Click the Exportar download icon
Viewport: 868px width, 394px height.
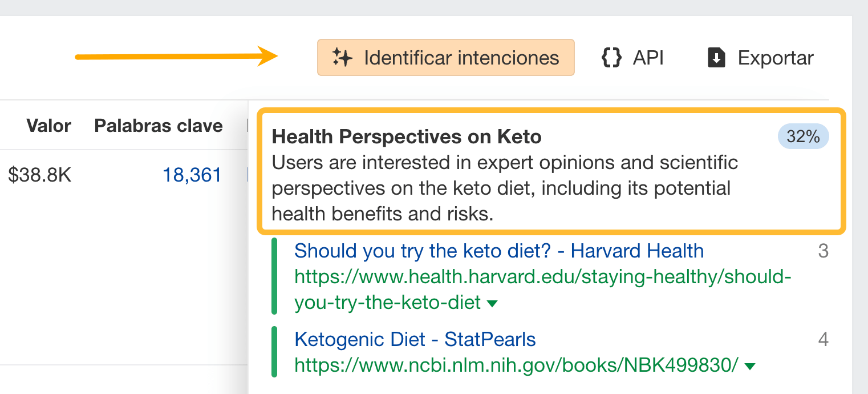coord(717,57)
